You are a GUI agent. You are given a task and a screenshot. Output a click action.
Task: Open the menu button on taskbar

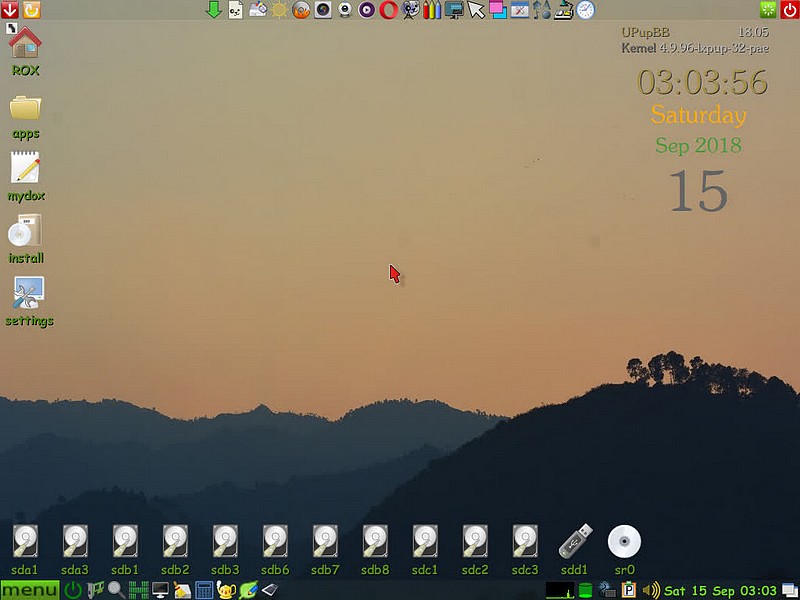pos(30,590)
